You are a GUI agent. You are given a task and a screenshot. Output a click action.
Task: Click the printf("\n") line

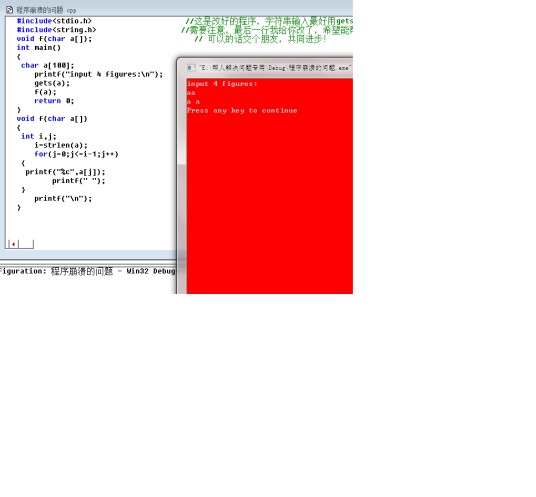[63, 199]
